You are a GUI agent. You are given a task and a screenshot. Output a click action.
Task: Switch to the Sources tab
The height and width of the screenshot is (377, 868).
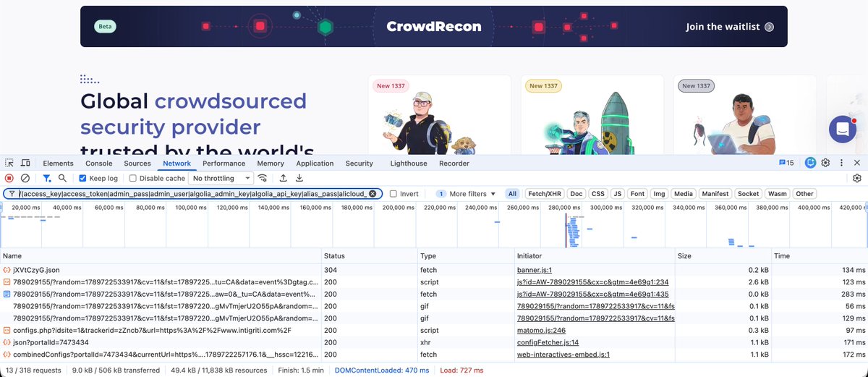point(137,164)
